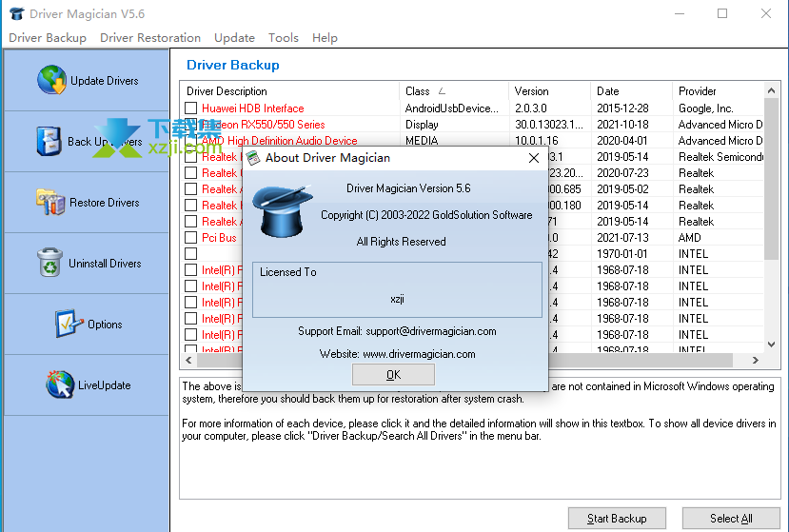This screenshot has width=789, height=532.
Task: Click the 2021-10-18 date cell
Action: click(x=621, y=125)
